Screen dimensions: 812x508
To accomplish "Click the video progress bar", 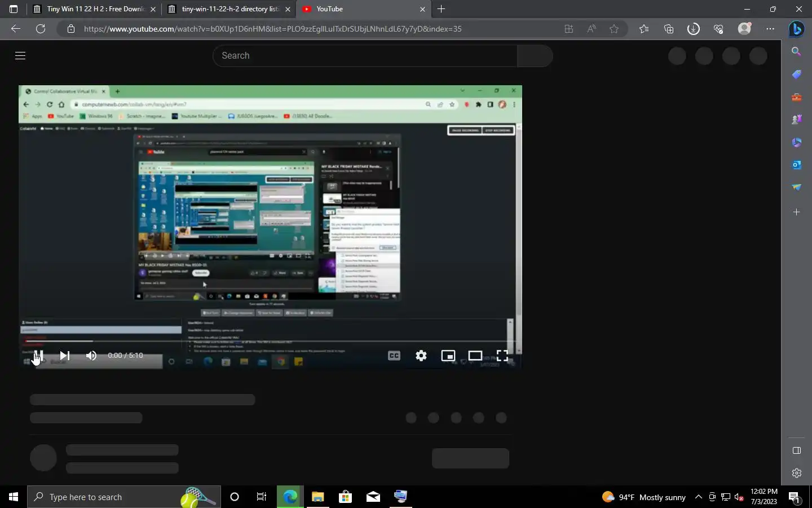I will (270, 341).
